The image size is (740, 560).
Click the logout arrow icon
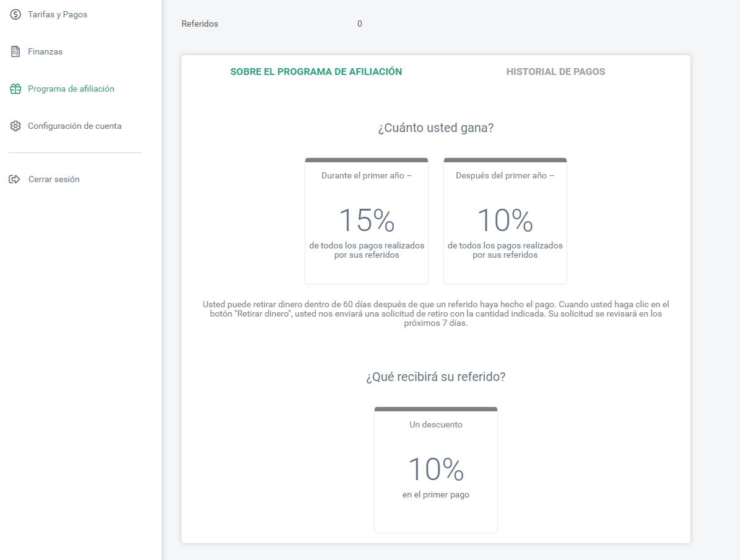[15, 180]
